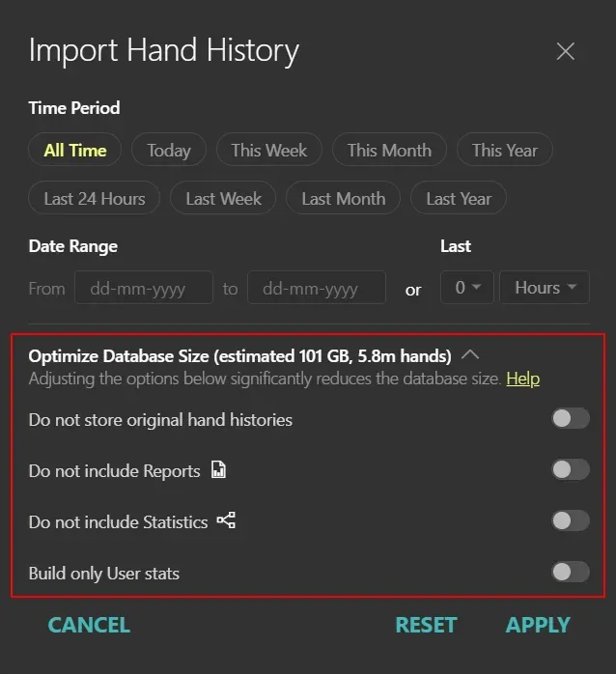Viewport: 616px width, 674px height.
Task: Enable Build only User stats switch
Action: (x=570, y=573)
